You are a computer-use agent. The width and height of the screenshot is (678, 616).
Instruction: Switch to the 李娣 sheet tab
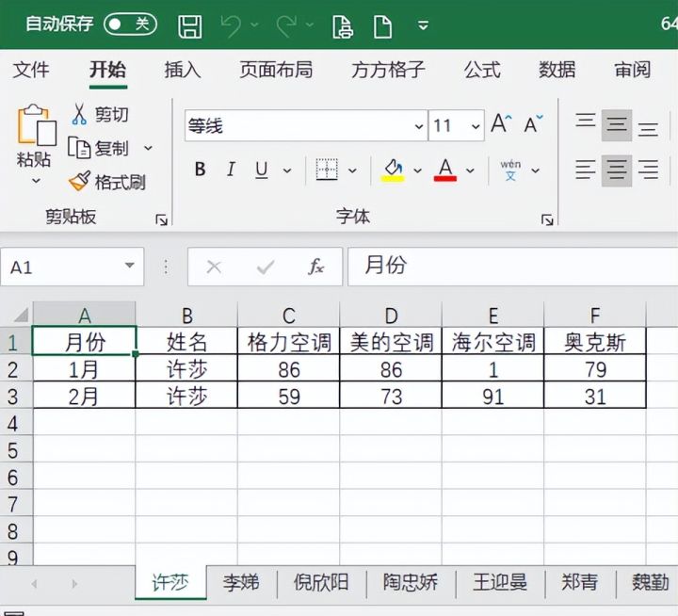[241, 582]
